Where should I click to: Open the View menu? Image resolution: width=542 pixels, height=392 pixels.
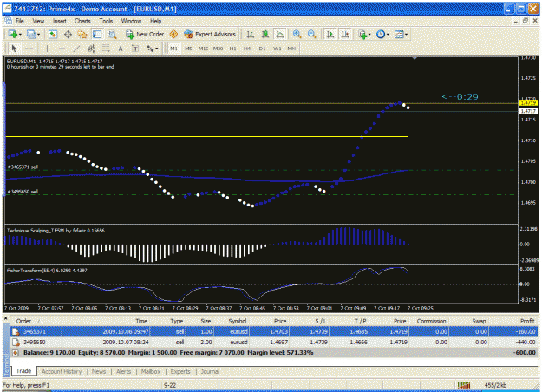38,21
